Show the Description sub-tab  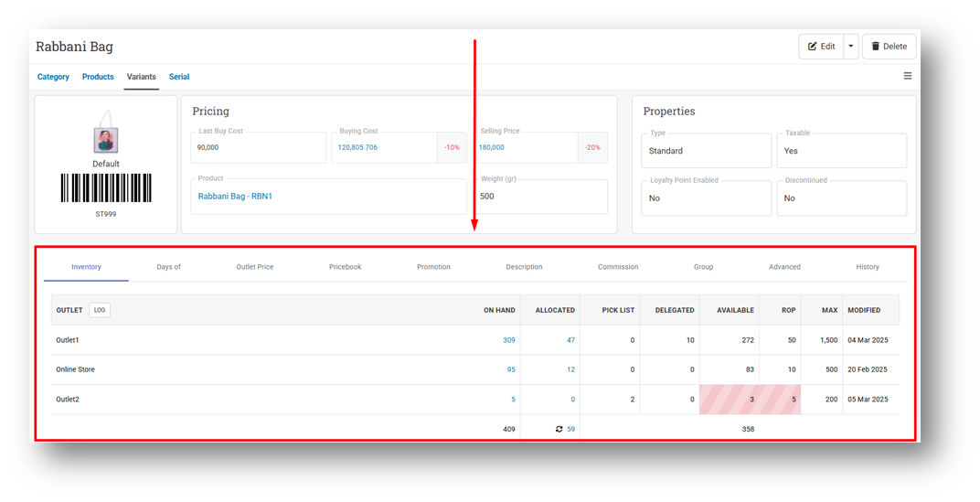pos(525,267)
